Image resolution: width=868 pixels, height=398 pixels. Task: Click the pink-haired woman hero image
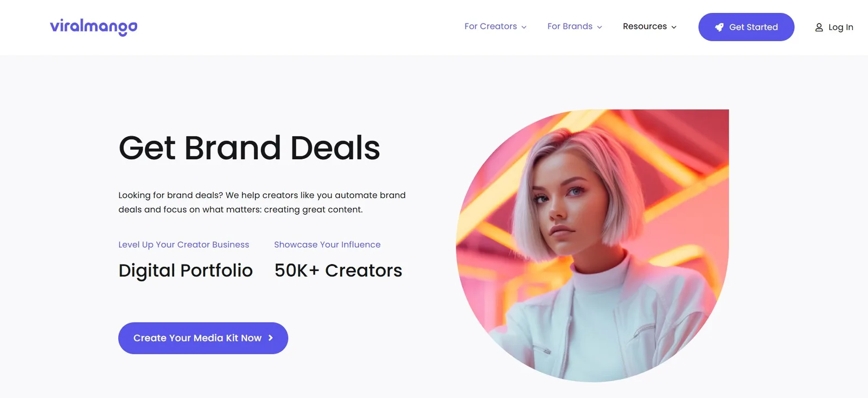(x=592, y=246)
